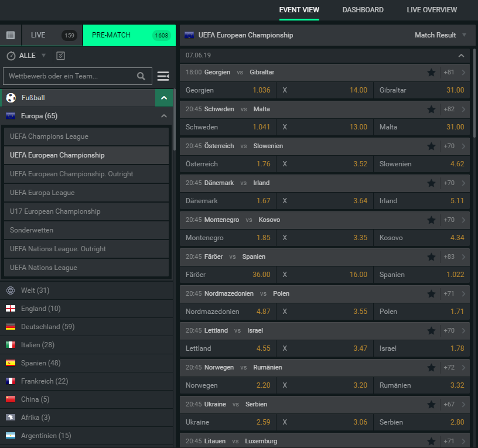Click the Deutschland flag icon

pos(11,327)
